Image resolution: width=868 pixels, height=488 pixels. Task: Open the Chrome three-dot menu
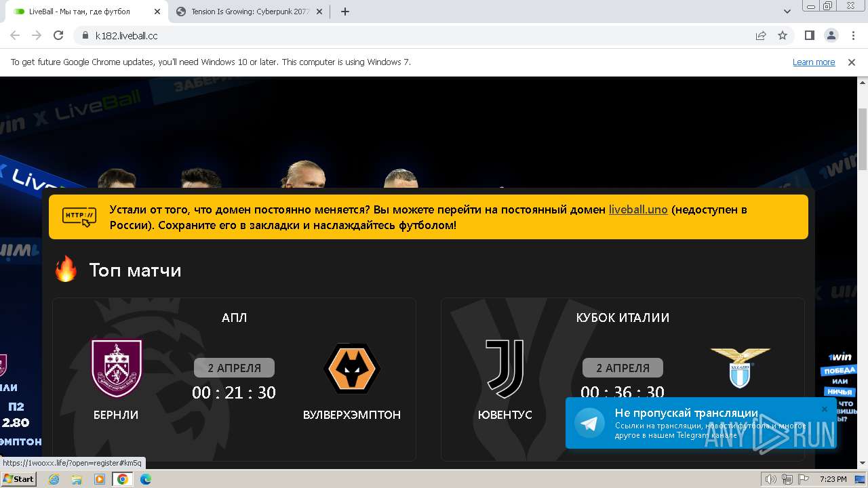pos(852,36)
